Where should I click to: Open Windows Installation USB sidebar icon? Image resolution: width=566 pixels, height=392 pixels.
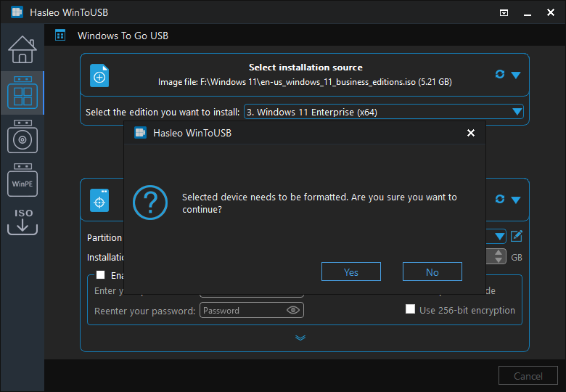22,136
